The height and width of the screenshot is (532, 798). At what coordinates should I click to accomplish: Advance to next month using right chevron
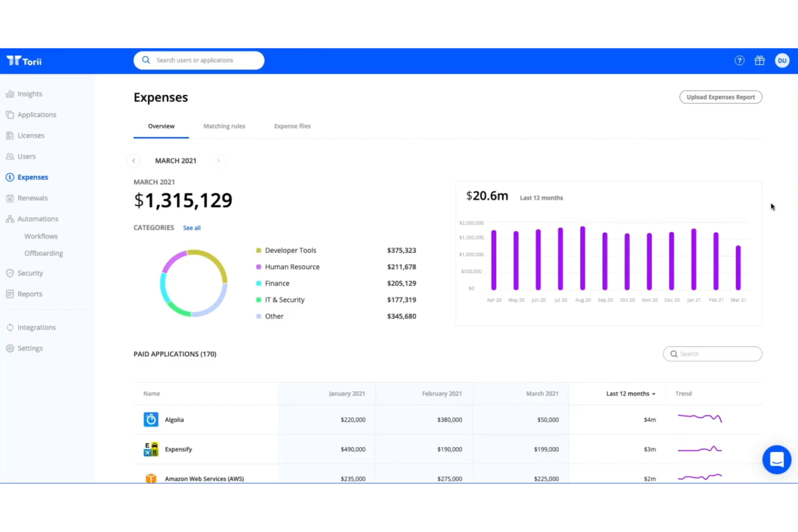pyautogui.click(x=218, y=160)
